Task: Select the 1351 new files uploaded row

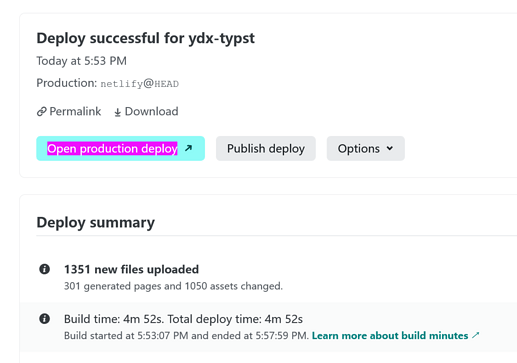Action: (268, 277)
